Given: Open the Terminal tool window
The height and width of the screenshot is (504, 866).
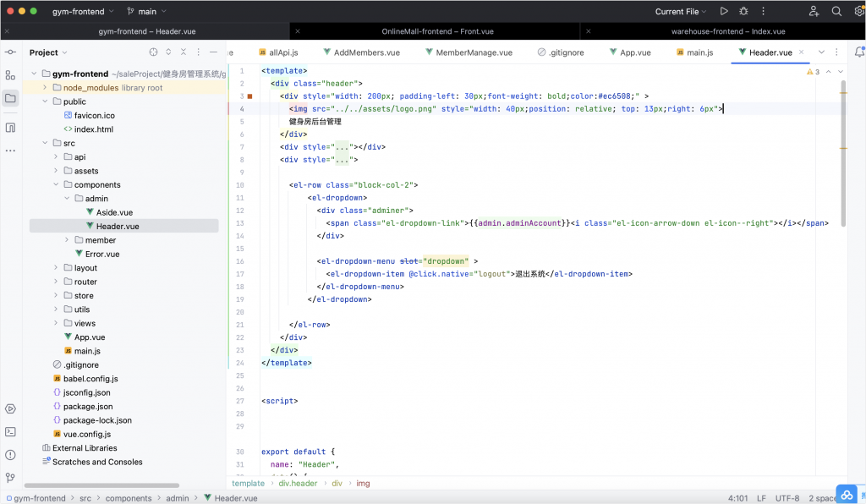Looking at the screenshot, I should pyautogui.click(x=10, y=431).
